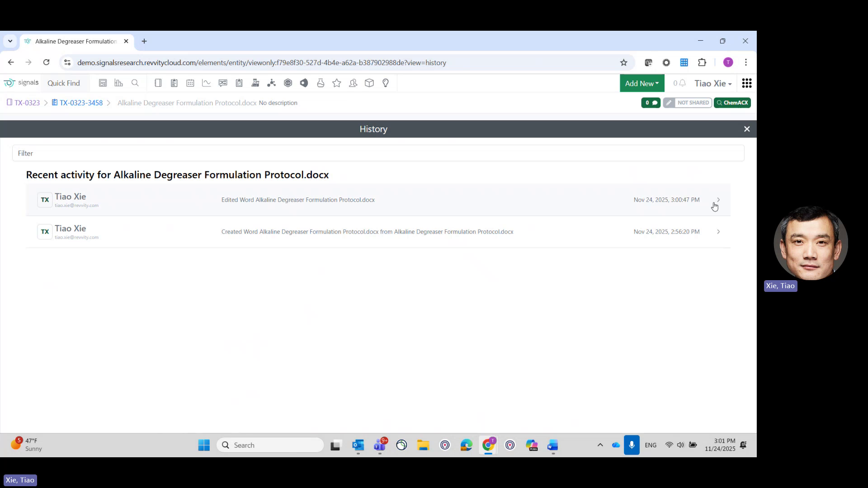Open the Notebook icon in the toolbar
This screenshot has width=868, height=488.
[x=158, y=83]
